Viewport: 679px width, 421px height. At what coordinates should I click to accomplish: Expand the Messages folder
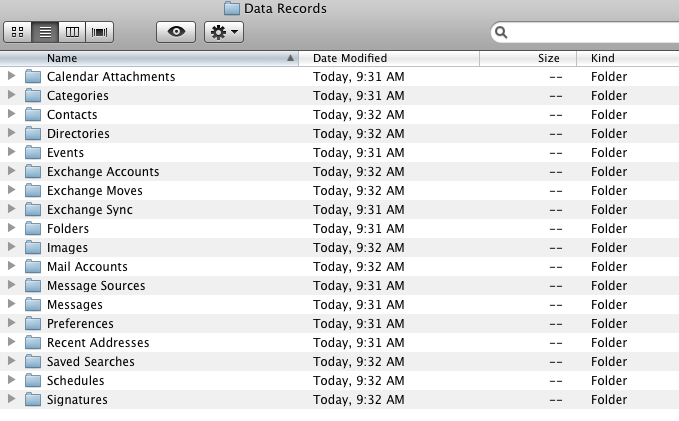tap(12, 304)
